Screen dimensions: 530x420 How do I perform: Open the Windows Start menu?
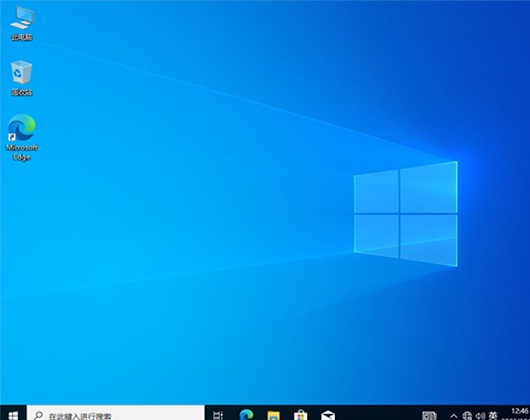pos(13,414)
